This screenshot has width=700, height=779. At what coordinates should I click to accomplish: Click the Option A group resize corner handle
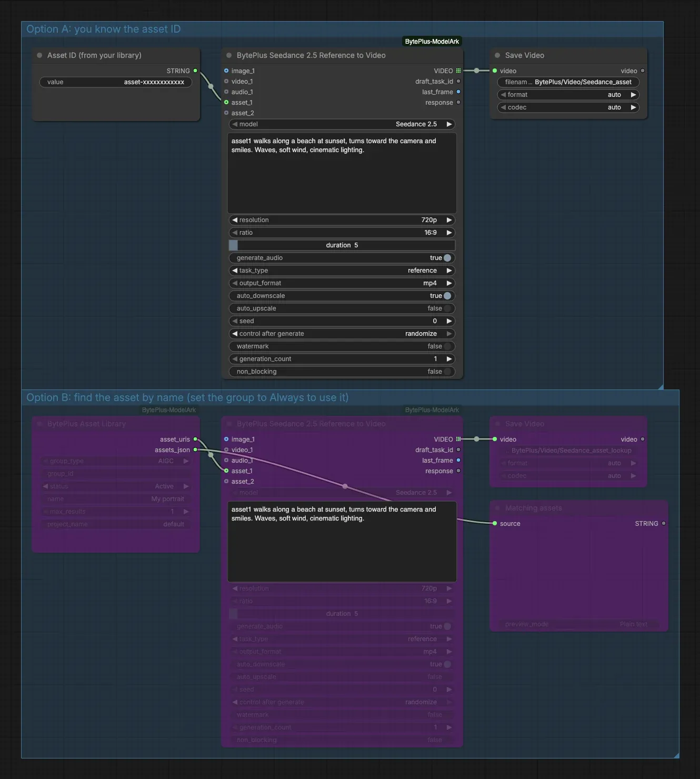tap(661, 387)
